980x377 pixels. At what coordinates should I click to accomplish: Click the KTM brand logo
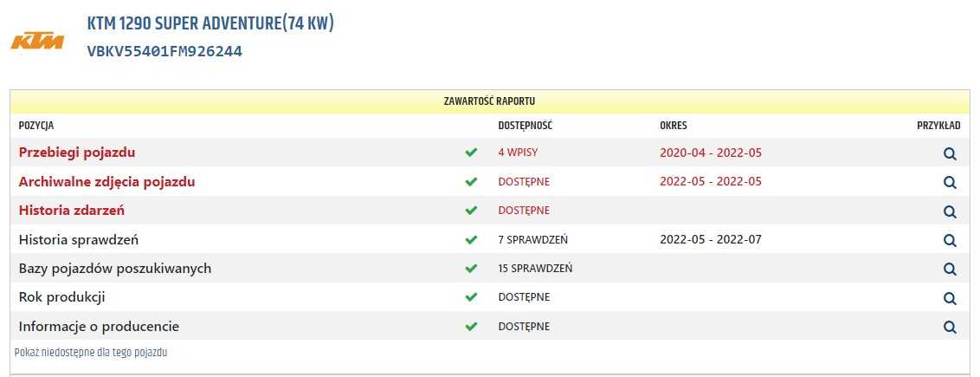tap(37, 41)
